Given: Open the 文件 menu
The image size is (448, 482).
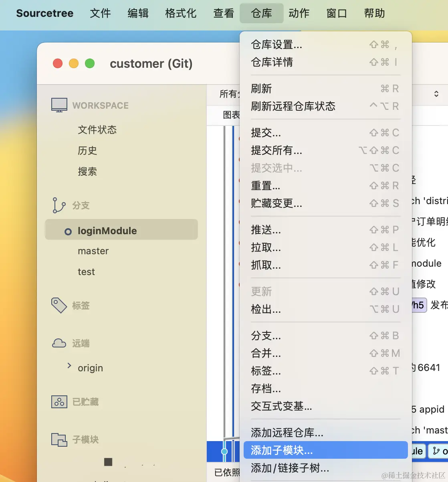Looking at the screenshot, I should [100, 13].
